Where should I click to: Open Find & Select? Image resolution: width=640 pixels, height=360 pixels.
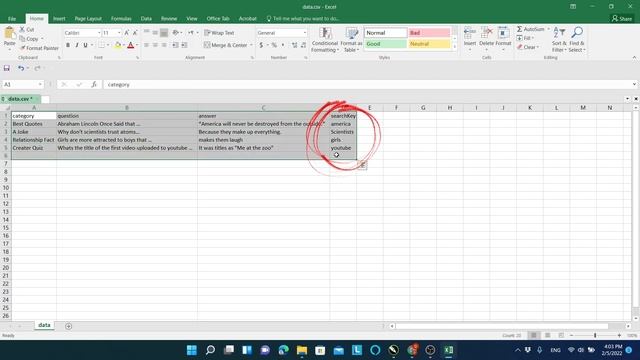(577, 40)
